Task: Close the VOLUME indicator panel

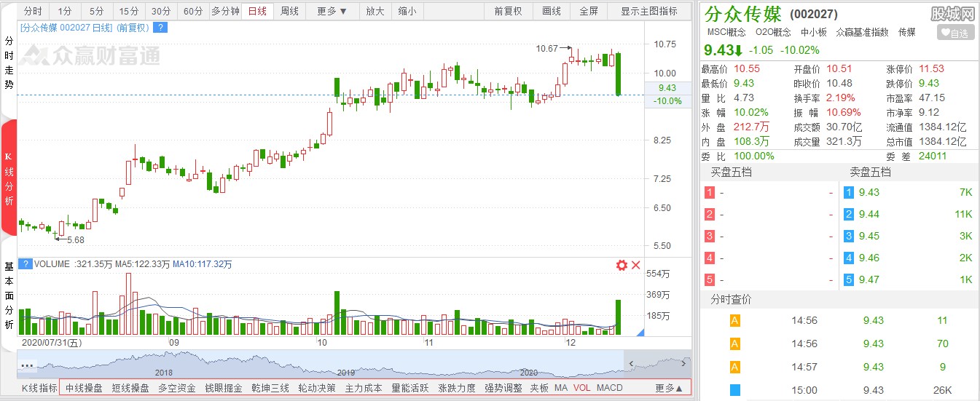Action: 635,265
